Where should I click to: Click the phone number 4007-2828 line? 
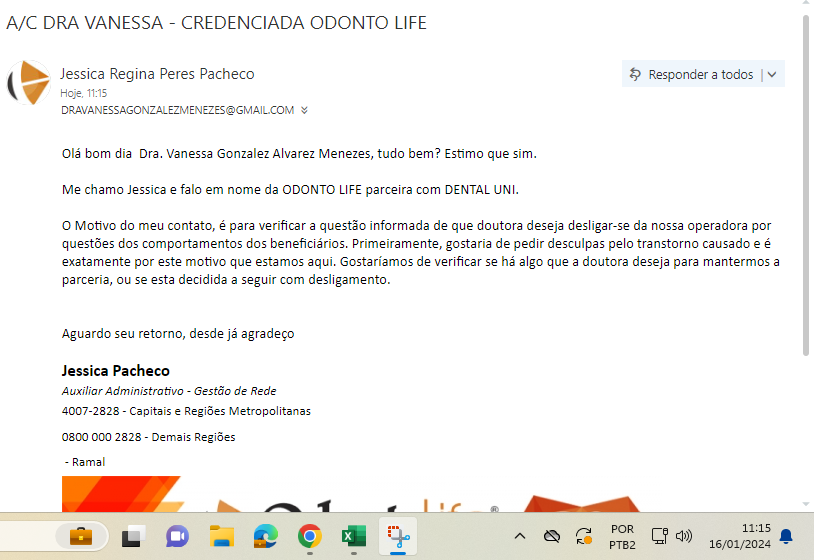[186, 411]
